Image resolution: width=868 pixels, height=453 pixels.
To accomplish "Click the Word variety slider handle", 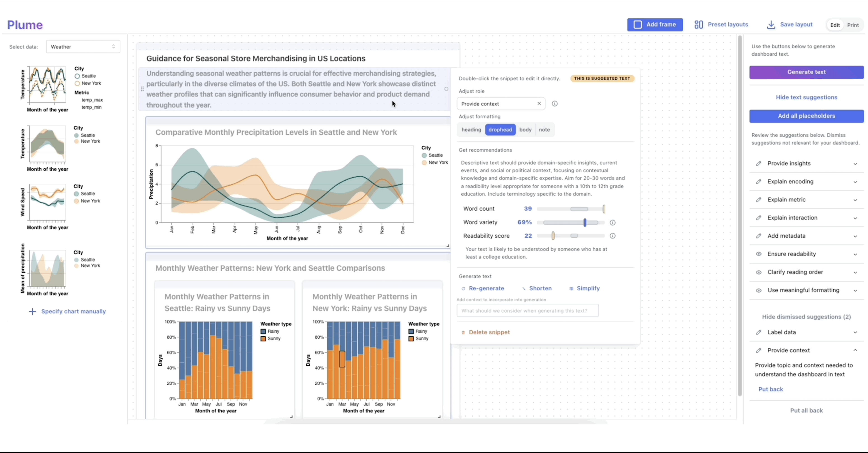I will click(x=585, y=223).
